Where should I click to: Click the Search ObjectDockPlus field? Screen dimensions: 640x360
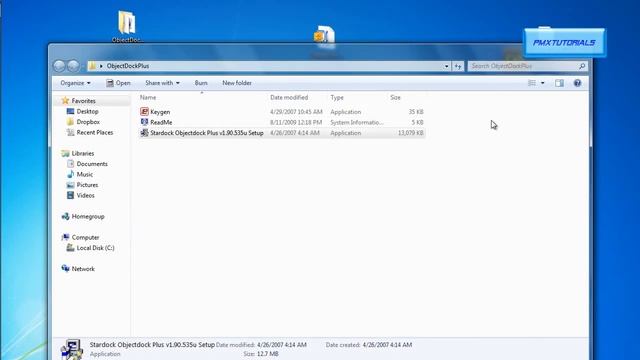point(527,66)
